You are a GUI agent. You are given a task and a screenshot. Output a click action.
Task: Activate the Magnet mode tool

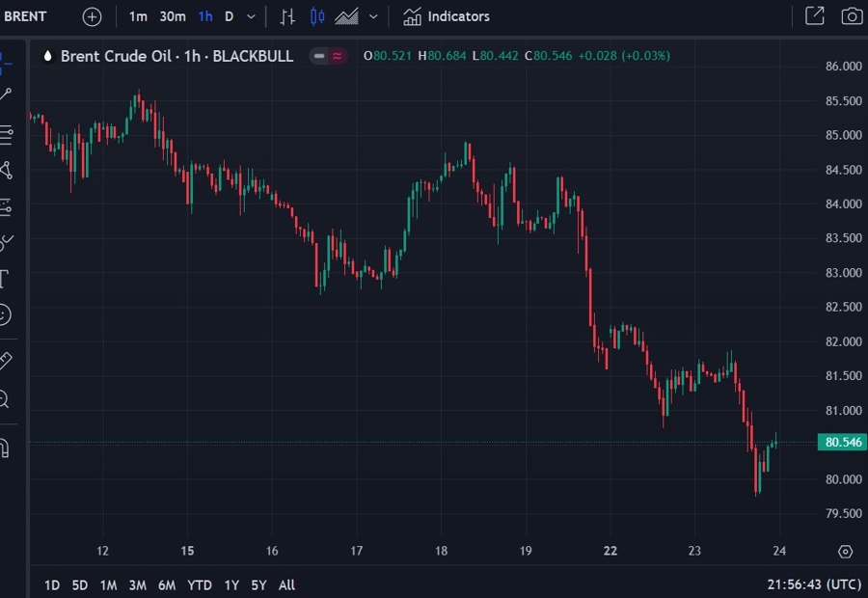(5, 448)
